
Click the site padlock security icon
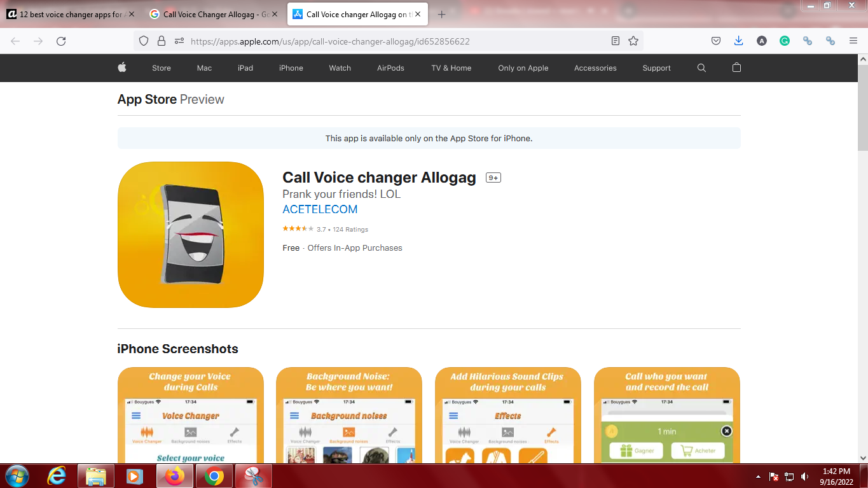click(x=162, y=41)
